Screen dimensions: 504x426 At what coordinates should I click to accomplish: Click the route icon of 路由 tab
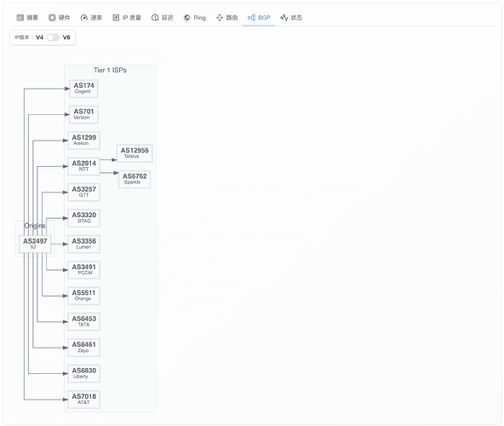(x=220, y=18)
